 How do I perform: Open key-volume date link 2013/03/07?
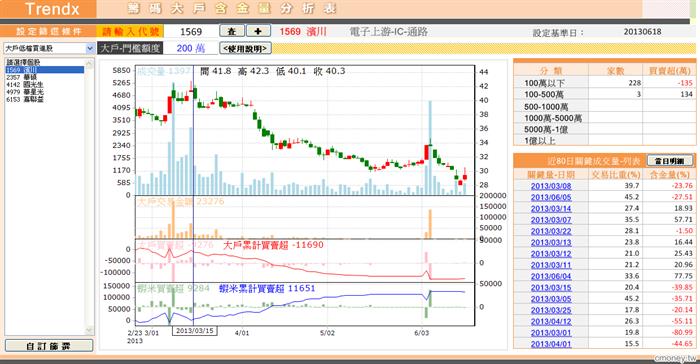pos(551,220)
